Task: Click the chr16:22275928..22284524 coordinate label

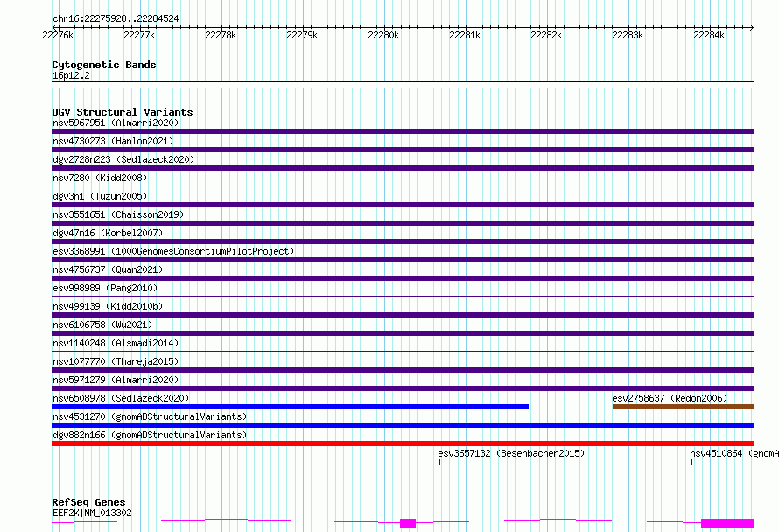Action: click(116, 19)
